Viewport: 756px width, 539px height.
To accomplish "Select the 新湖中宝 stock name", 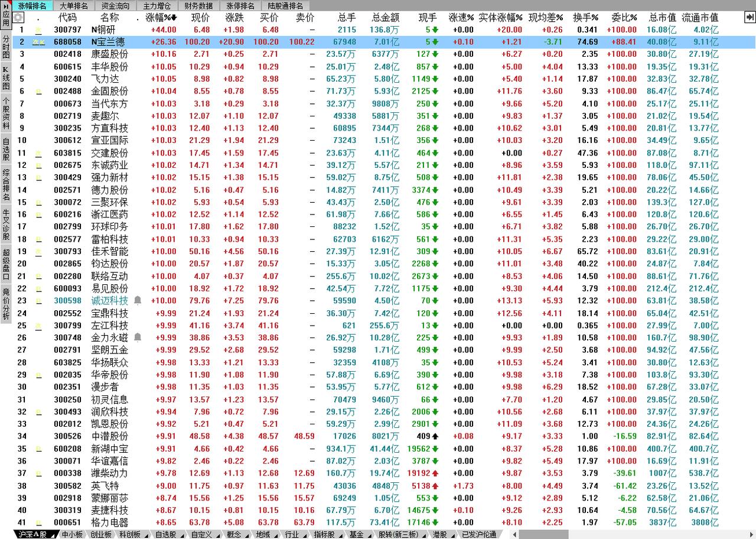I will point(110,449).
